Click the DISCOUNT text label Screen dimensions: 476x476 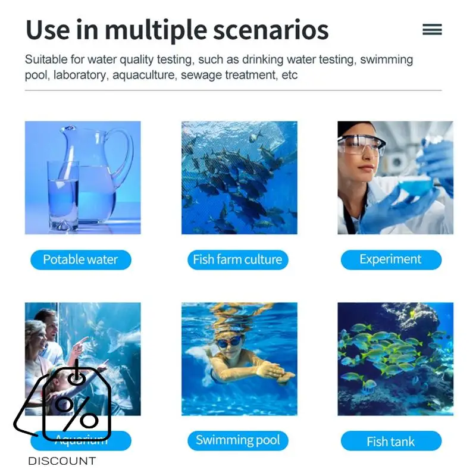pos(62,461)
